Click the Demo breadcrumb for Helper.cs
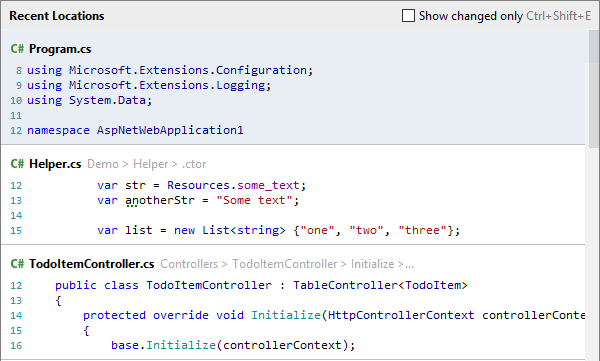 103,164
